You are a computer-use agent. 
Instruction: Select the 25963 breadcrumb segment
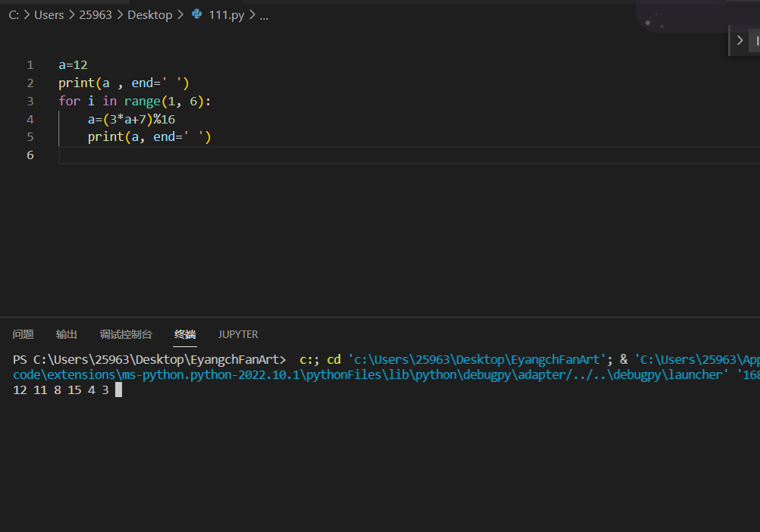click(x=96, y=15)
